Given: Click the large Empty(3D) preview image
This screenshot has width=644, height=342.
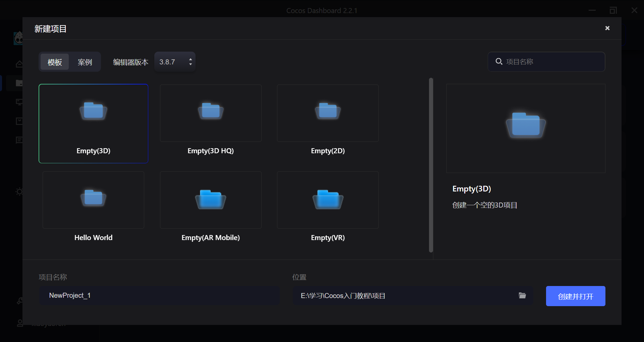Looking at the screenshot, I should point(526,128).
